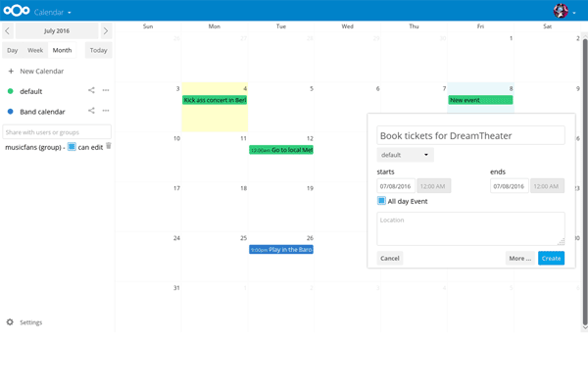Open the more options for default calendar

tap(105, 91)
